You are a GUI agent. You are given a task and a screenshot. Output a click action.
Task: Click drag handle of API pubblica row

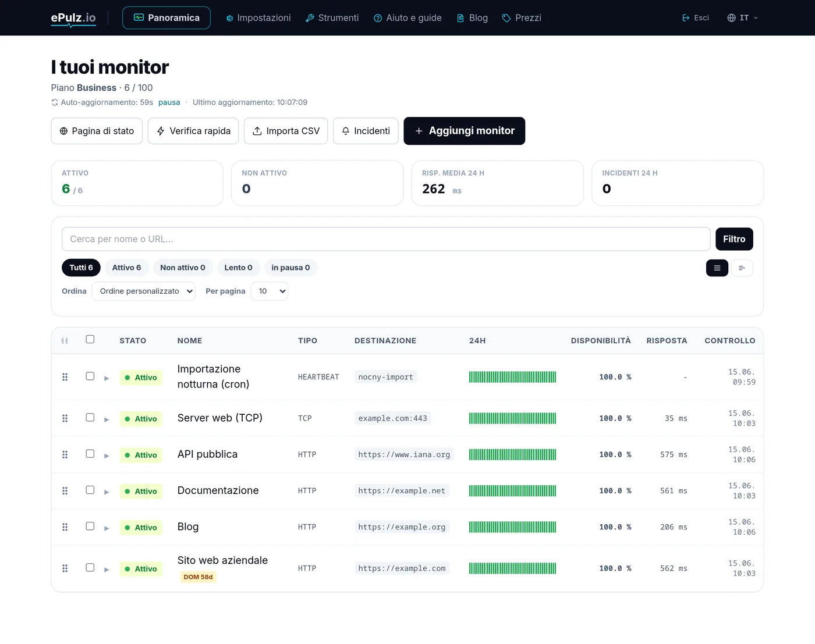tap(65, 454)
